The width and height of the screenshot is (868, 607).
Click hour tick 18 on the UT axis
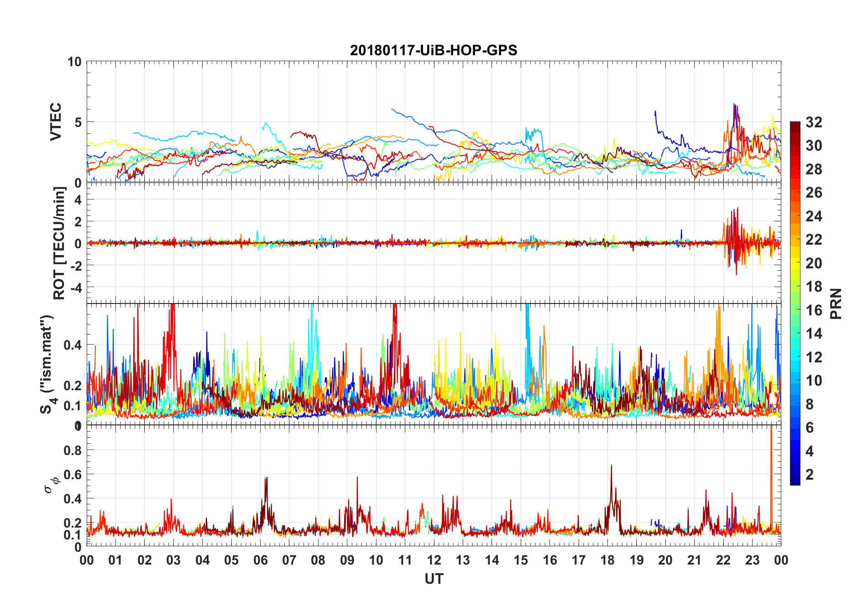coord(607,560)
